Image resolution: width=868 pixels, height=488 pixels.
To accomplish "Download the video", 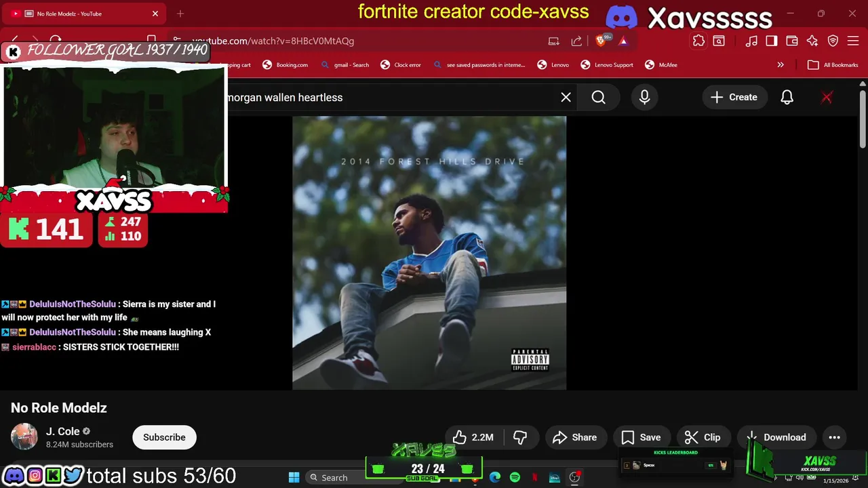I will tap(776, 437).
